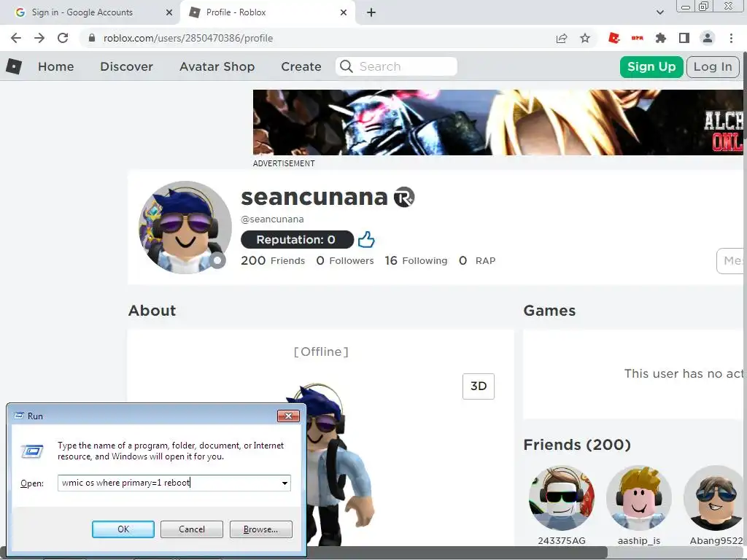
Task: Click the search magnifier icon
Action: (x=347, y=66)
